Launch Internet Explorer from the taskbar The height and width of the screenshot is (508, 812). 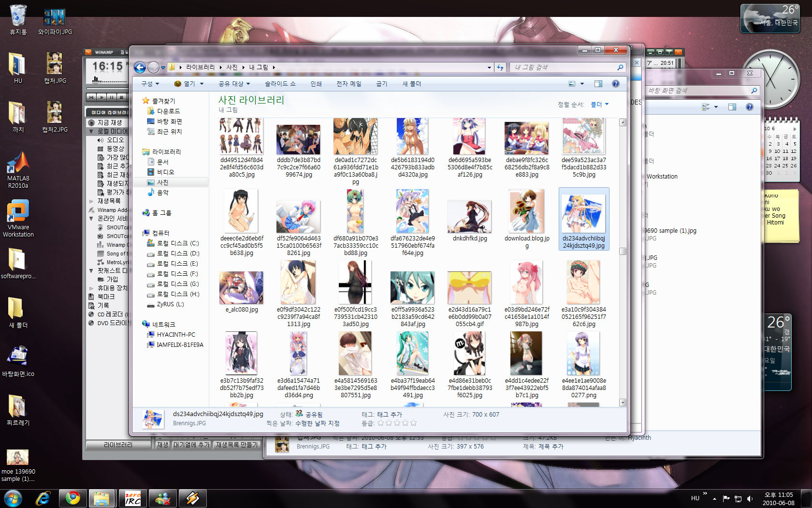coord(43,498)
